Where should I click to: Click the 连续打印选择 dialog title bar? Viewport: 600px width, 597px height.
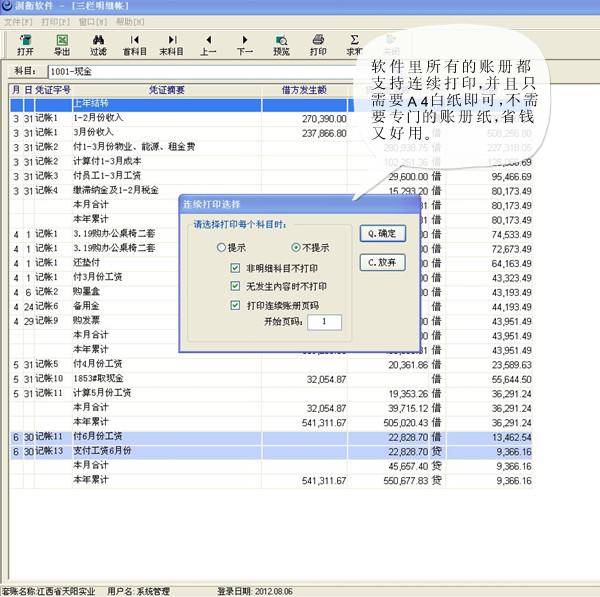coord(300,204)
